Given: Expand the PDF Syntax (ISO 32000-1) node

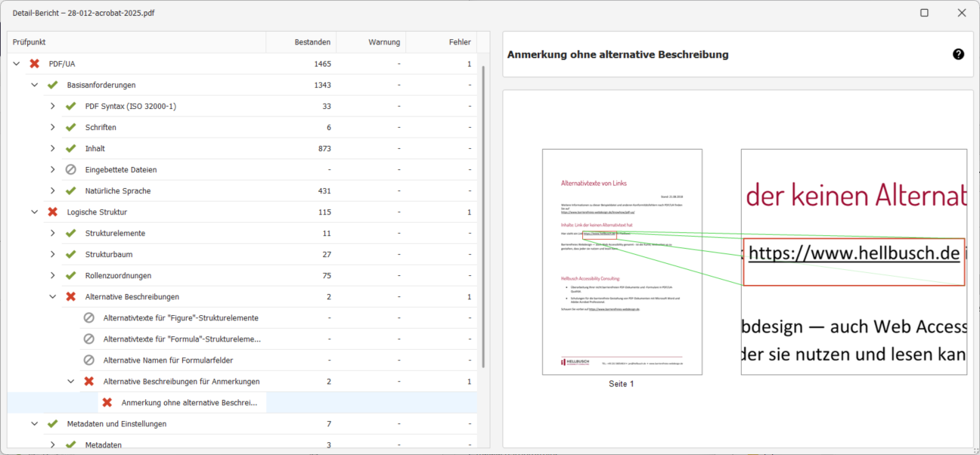Looking at the screenshot, I should click(x=52, y=106).
